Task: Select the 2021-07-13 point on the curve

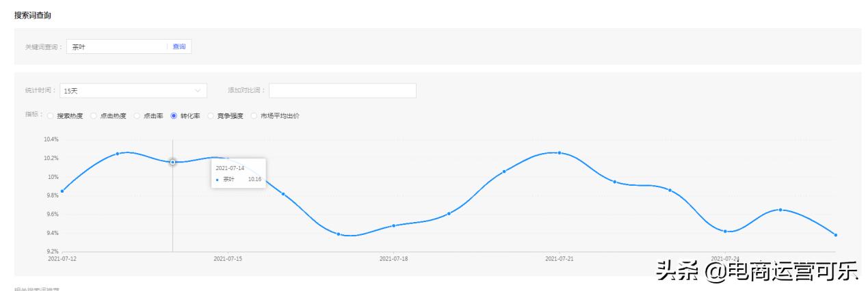Action: [118, 154]
